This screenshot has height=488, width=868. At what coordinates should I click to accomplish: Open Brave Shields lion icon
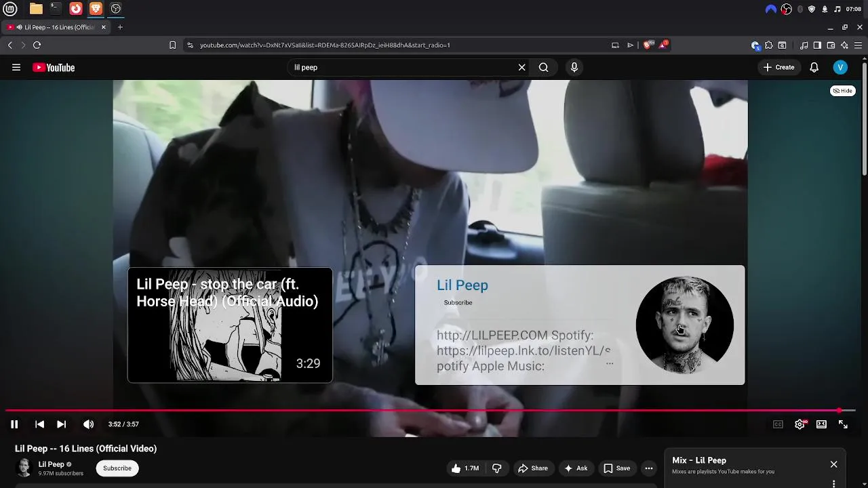click(x=648, y=45)
